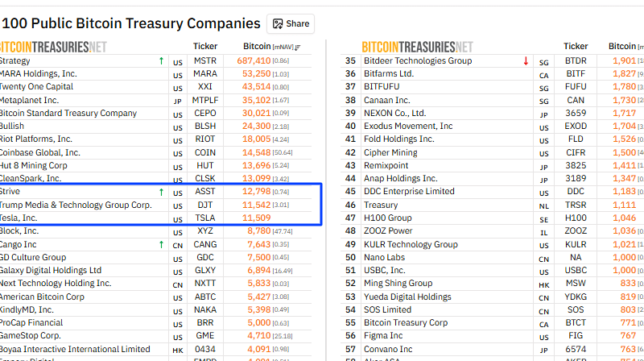Click the image icon inside the Share button

coord(278,24)
